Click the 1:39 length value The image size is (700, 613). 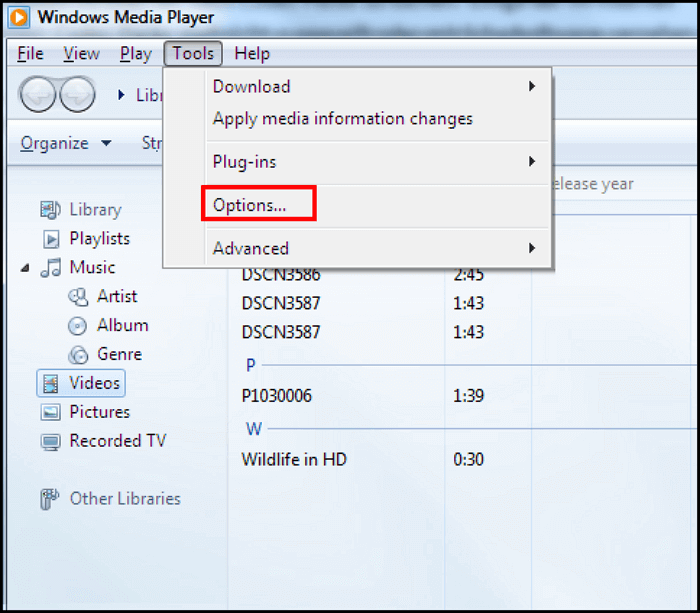point(468,396)
